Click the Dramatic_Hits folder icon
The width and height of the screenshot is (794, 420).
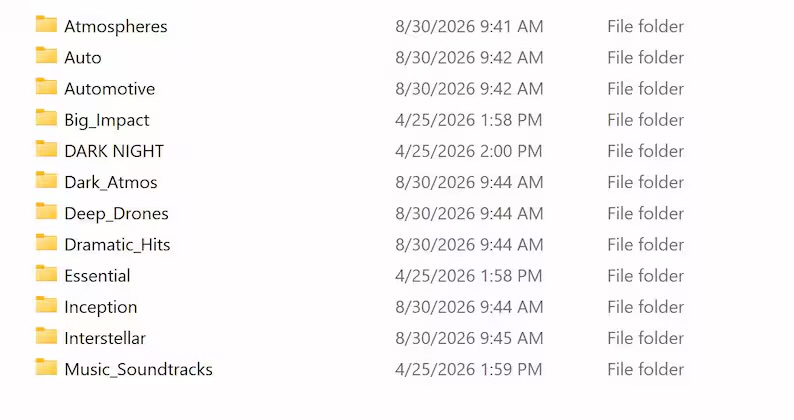click(46, 243)
